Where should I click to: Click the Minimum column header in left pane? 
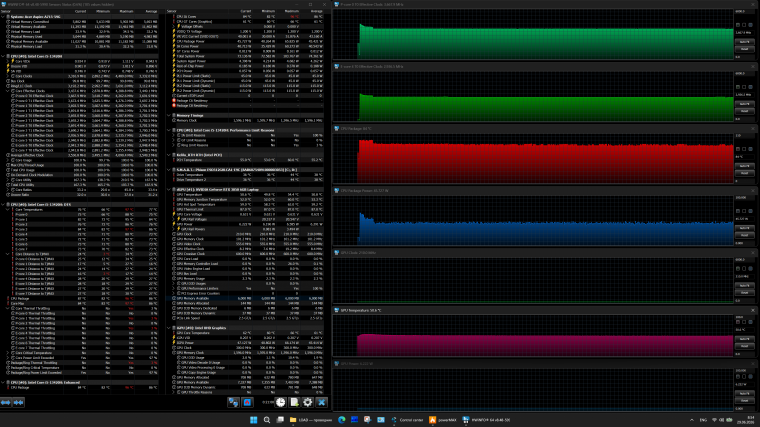102,11
